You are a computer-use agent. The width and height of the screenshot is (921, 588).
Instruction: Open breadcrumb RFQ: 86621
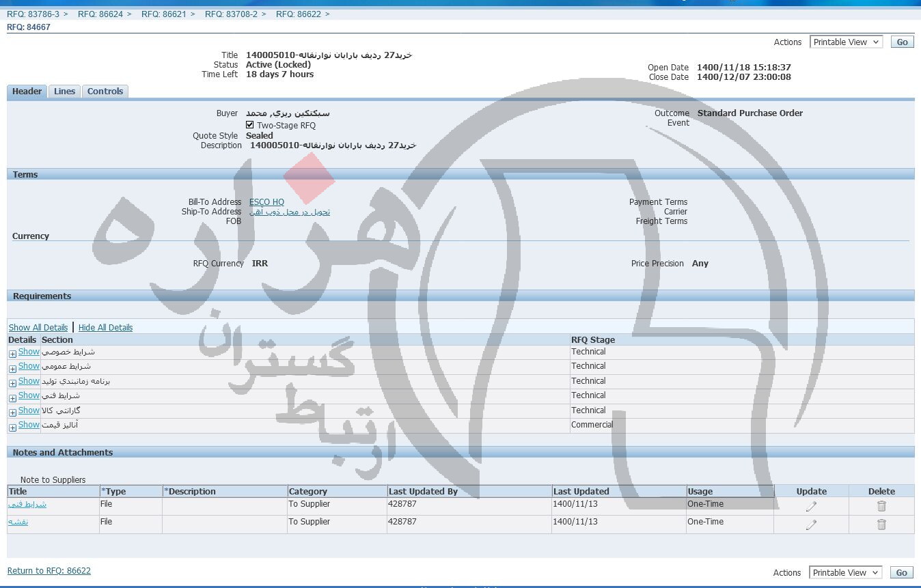click(164, 14)
